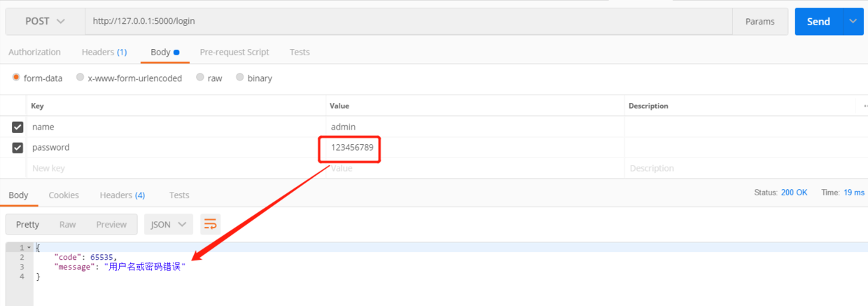
Task: Open the POST method dropdown
Action: pyautogui.click(x=45, y=22)
